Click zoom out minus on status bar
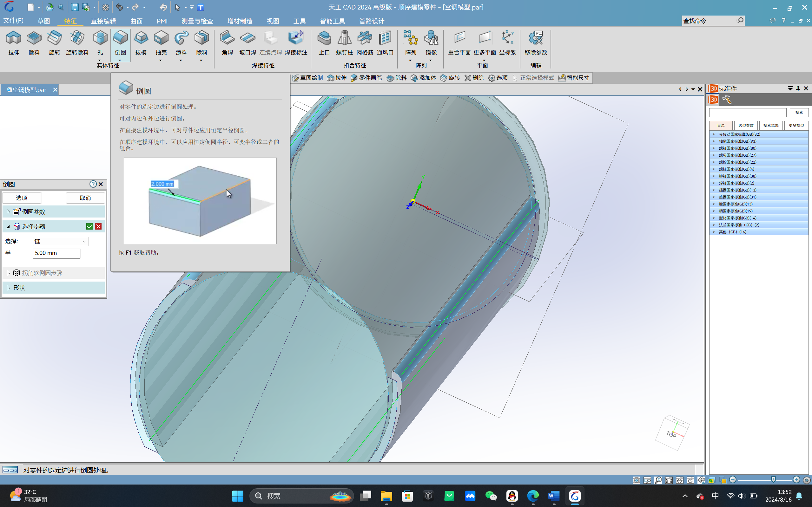Image resolution: width=812 pixels, height=507 pixels. point(733,480)
